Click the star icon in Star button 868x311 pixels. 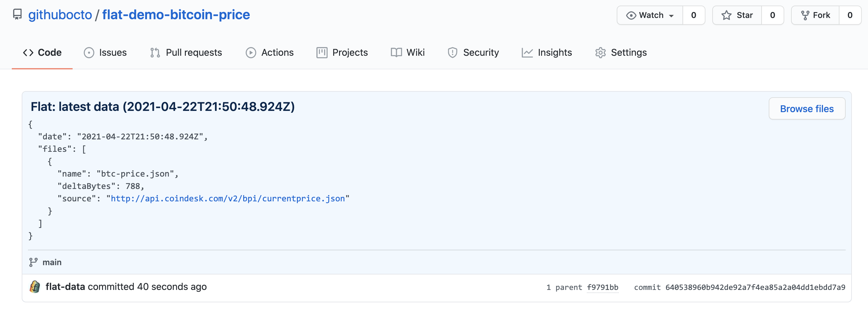coord(727,15)
